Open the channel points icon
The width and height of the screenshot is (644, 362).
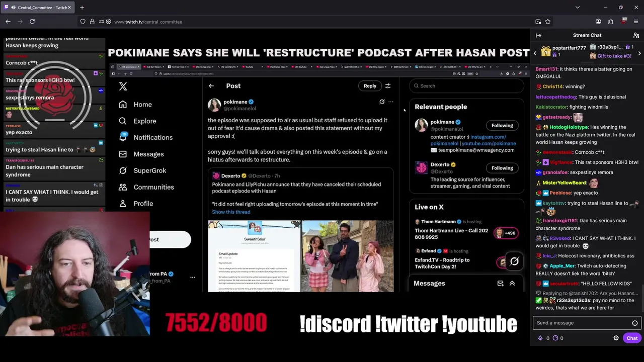[x=555, y=338]
